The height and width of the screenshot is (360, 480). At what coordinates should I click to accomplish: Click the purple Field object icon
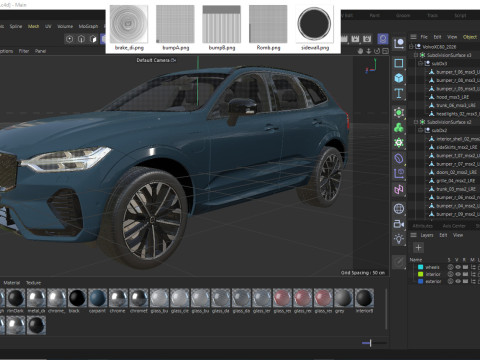pyautogui.click(x=399, y=174)
